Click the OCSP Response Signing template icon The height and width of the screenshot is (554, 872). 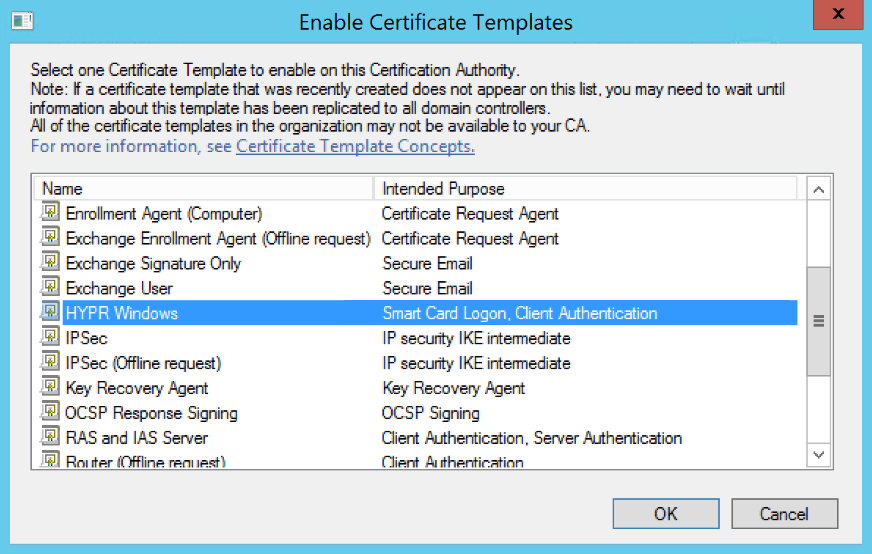pos(50,412)
